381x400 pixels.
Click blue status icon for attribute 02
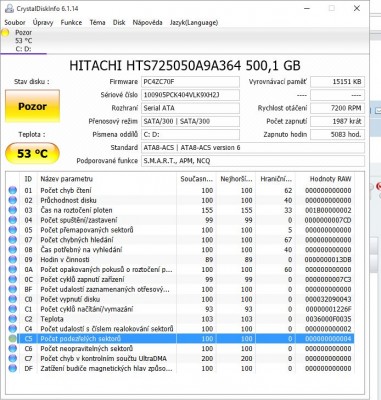[13, 200]
